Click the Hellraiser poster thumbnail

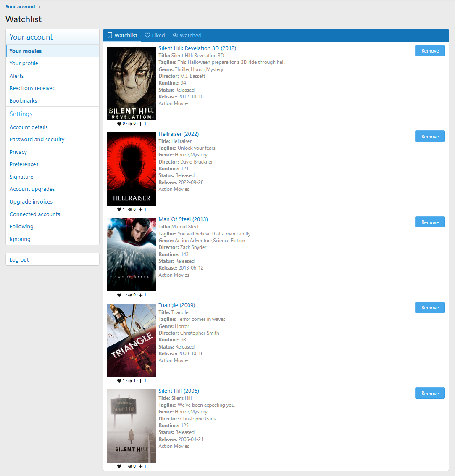tap(132, 169)
